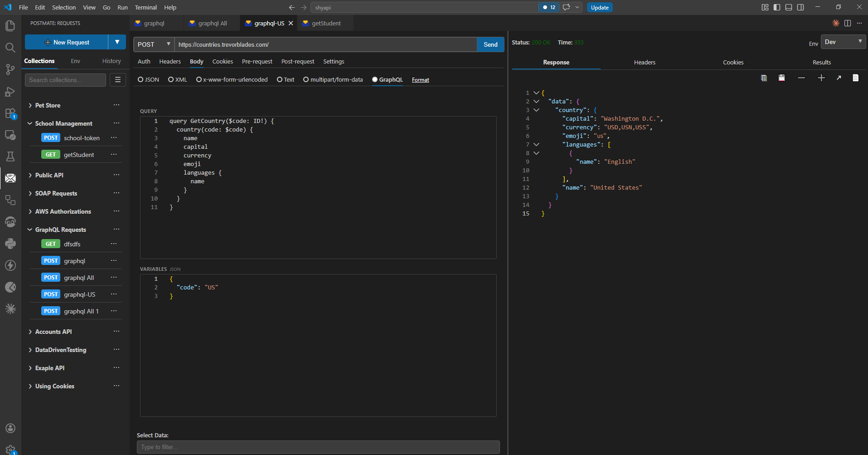Switch to the Headers request tab
Image resolution: width=868 pixels, height=455 pixels.
coord(170,61)
